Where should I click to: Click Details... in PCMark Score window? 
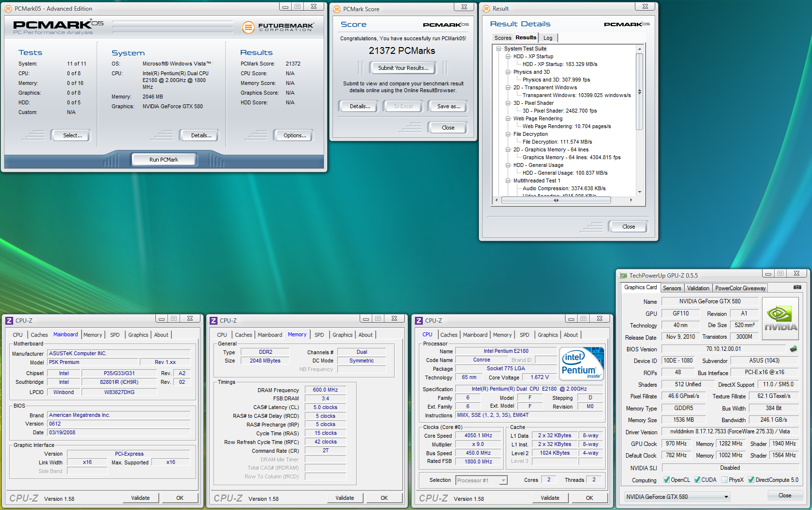360,106
